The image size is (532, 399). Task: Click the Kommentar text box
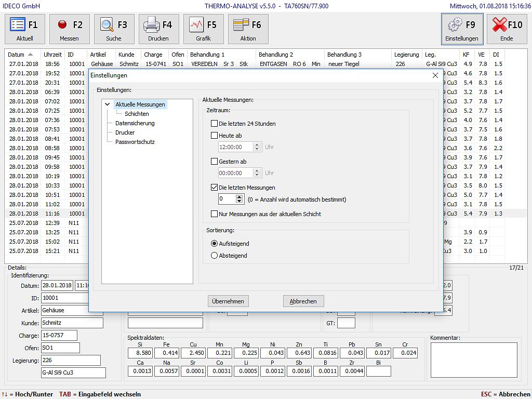pos(473,360)
